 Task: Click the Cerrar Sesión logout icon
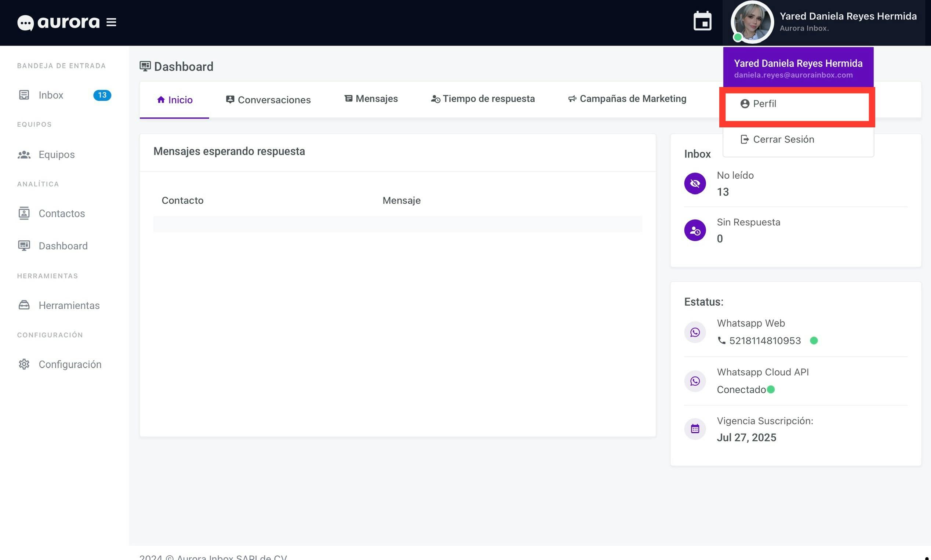point(745,139)
